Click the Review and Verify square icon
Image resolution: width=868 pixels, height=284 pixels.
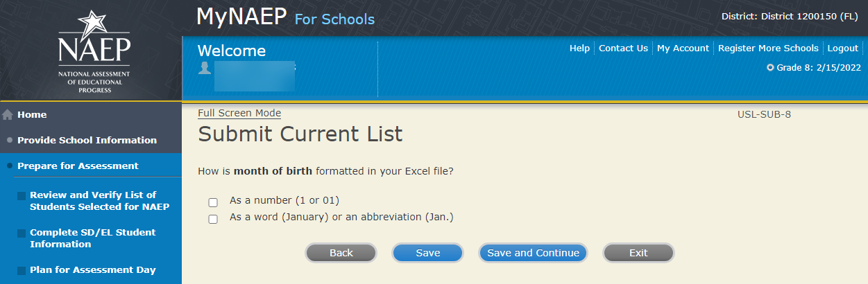tap(22, 196)
